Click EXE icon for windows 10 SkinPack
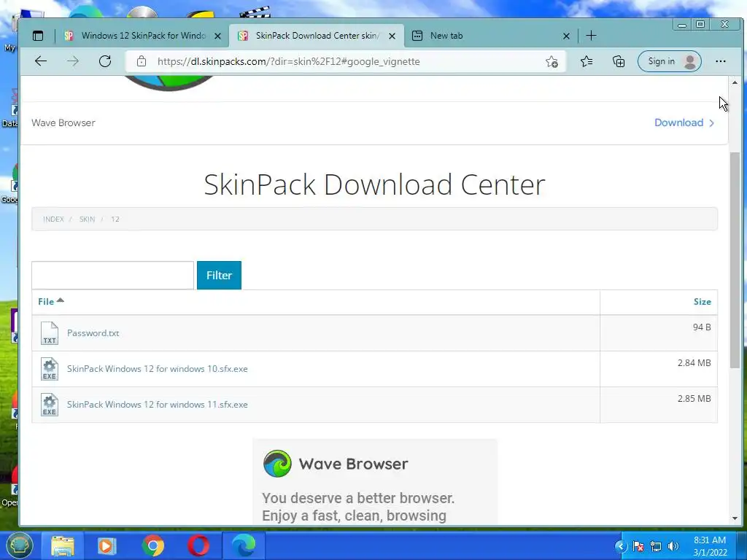Screen dimensions: 747x560 tap(50, 368)
